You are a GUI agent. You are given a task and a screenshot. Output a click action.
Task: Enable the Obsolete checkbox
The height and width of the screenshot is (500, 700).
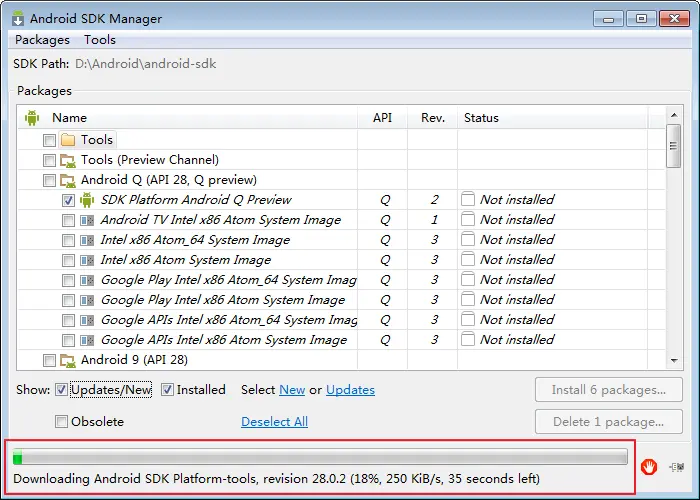tap(61, 421)
